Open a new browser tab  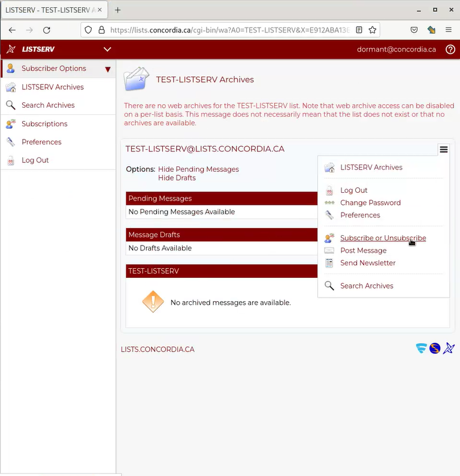pyautogui.click(x=118, y=10)
